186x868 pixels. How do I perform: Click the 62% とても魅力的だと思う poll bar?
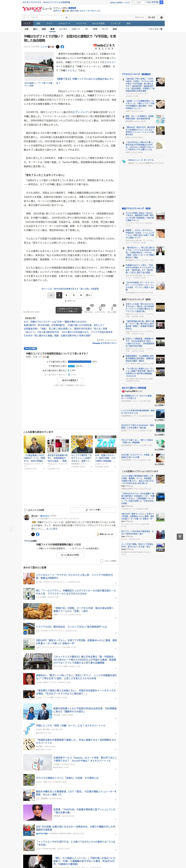[79, 362]
